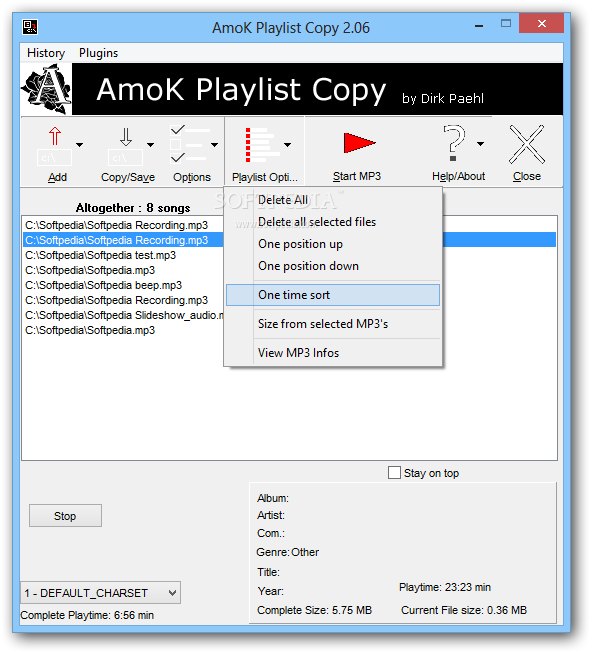The image size is (591, 653).
Task: Choose One time sort
Action: pos(332,295)
